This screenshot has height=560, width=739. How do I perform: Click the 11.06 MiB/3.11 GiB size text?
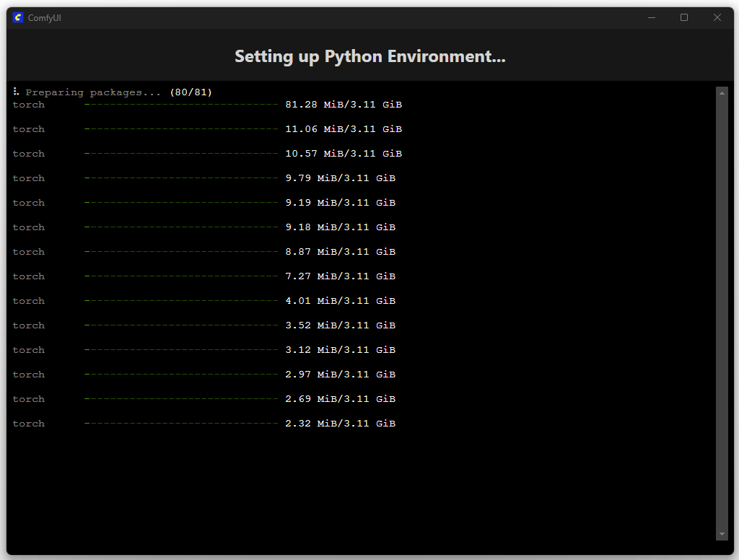coord(344,129)
